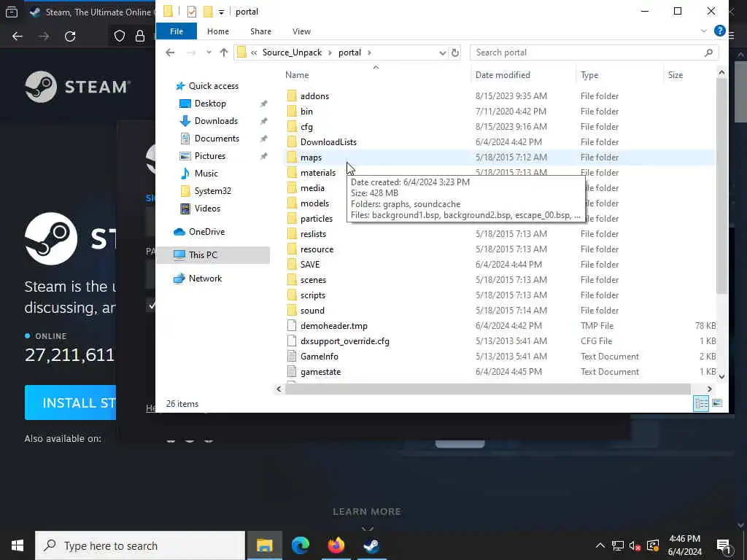The image size is (747, 560).
Task: Open Microsoft Edge from taskbar
Action: point(300,545)
